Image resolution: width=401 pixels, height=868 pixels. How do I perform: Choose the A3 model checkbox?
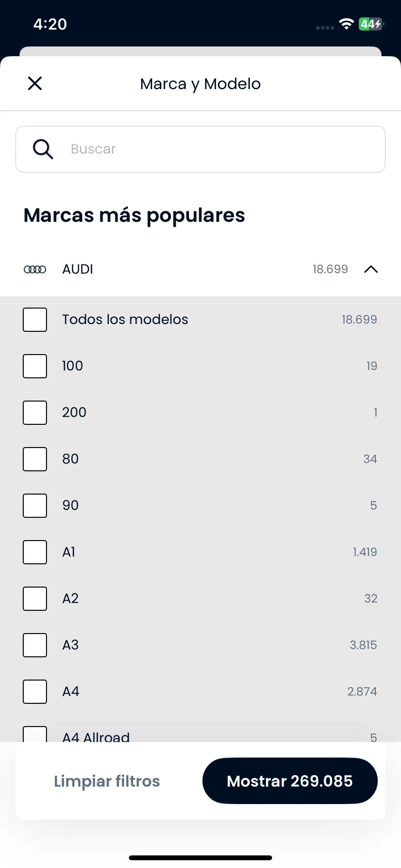(x=35, y=645)
